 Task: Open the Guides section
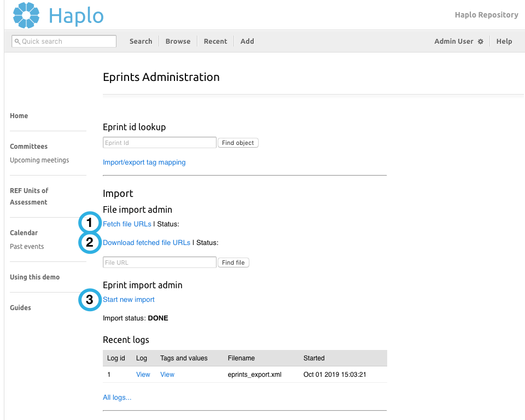20,307
